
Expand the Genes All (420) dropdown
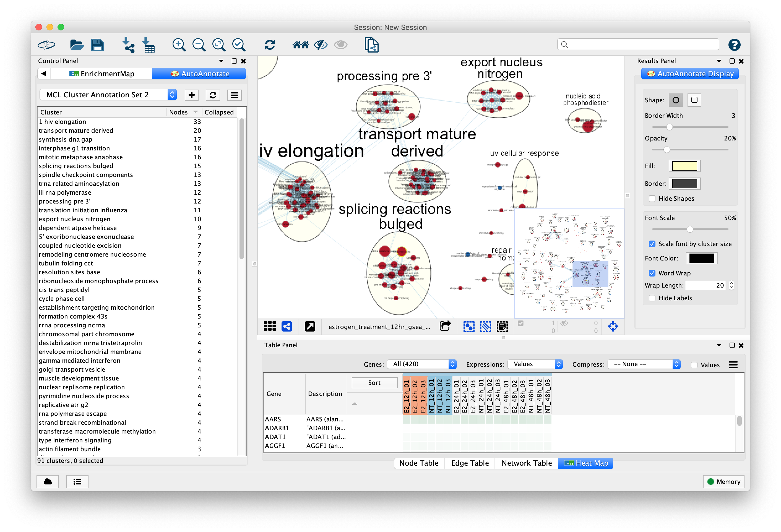click(x=421, y=364)
